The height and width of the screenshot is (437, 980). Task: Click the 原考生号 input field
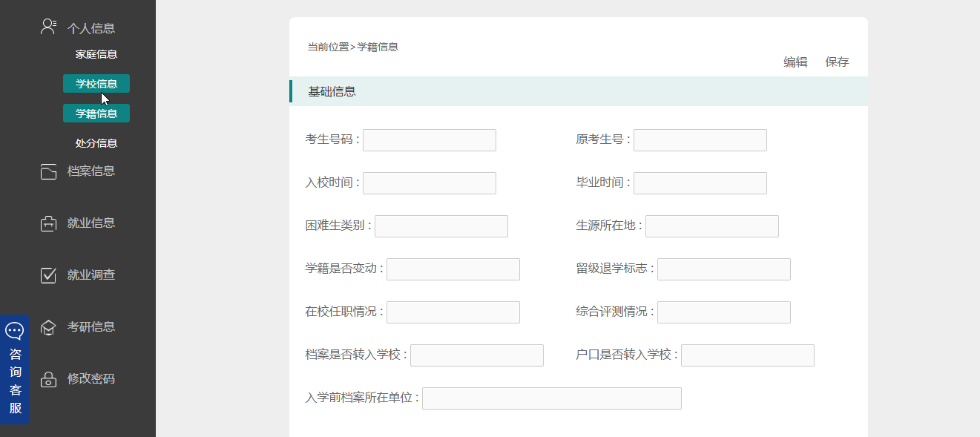click(700, 140)
